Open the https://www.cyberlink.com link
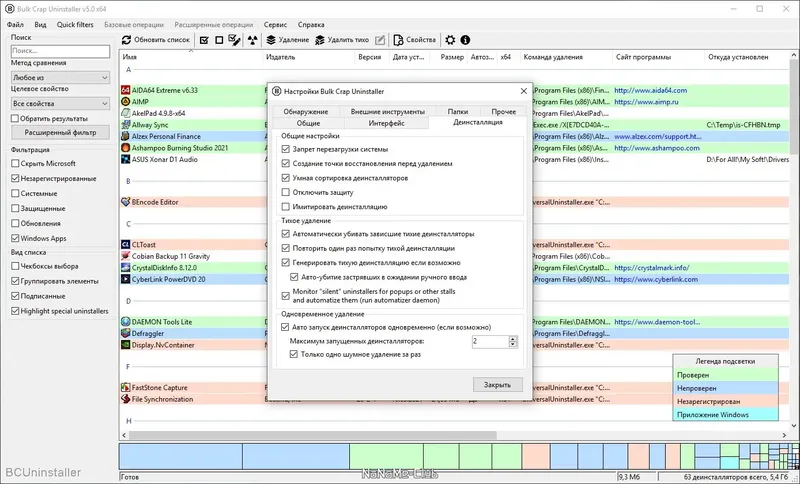This screenshot has width=800, height=484. point(656,279)
